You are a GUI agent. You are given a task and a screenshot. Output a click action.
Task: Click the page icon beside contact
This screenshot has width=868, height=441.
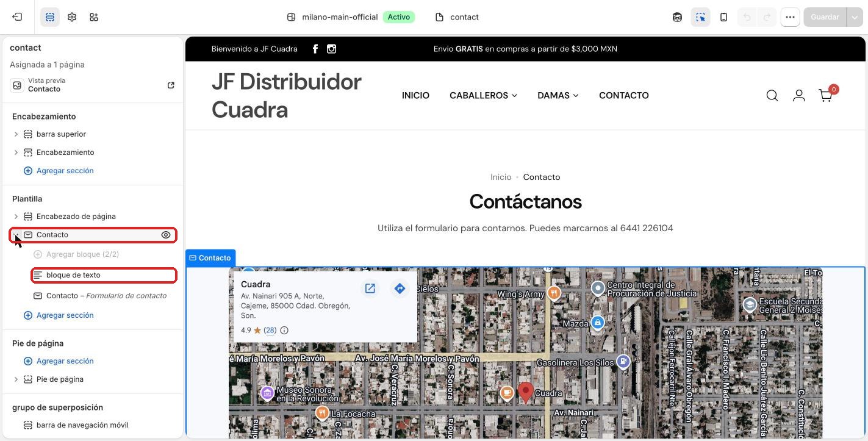[x=439, y=17]
